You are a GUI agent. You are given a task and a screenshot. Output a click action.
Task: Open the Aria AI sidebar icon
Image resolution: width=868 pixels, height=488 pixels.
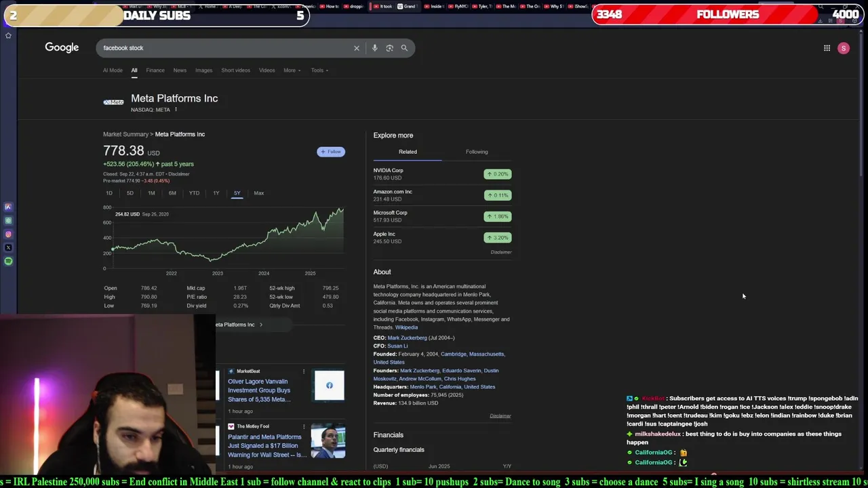(8, 207)
